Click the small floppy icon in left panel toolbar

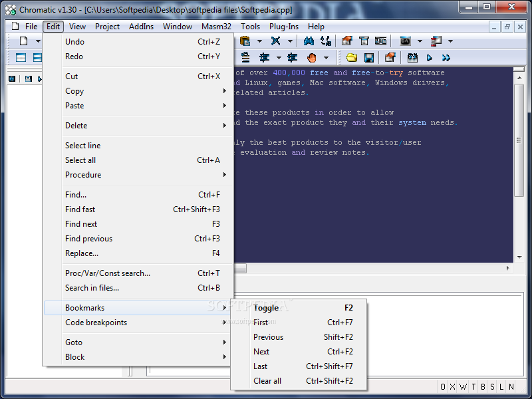point(28,78)
